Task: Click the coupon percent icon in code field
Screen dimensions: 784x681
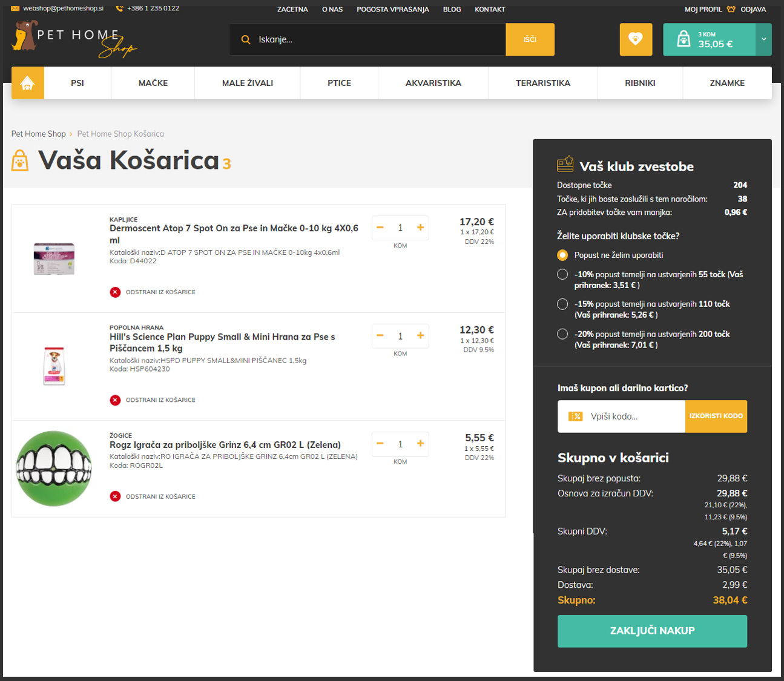Action: 575,416
